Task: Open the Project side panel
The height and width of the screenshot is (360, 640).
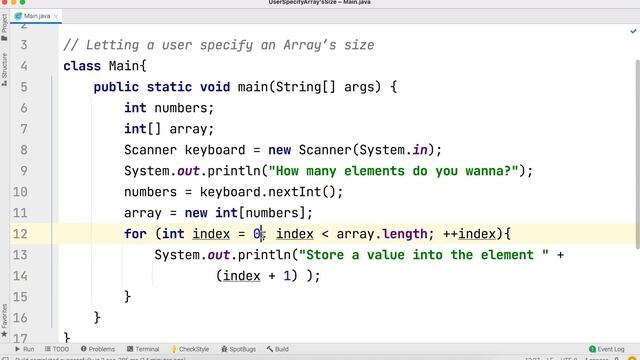Action: point(4,27)
